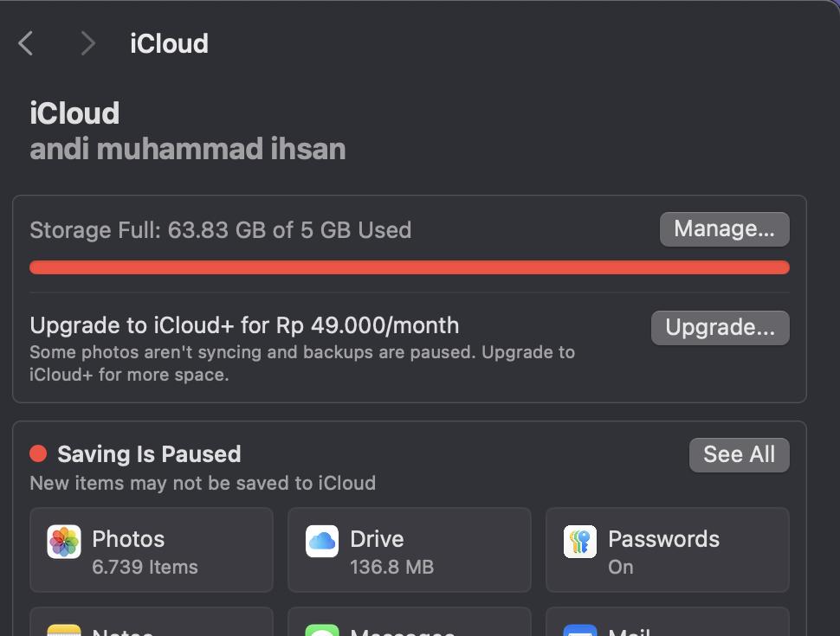840x636 pixels.
Task: Click the Upgrade to iCloud+ price heading
Action: (244, 325)
